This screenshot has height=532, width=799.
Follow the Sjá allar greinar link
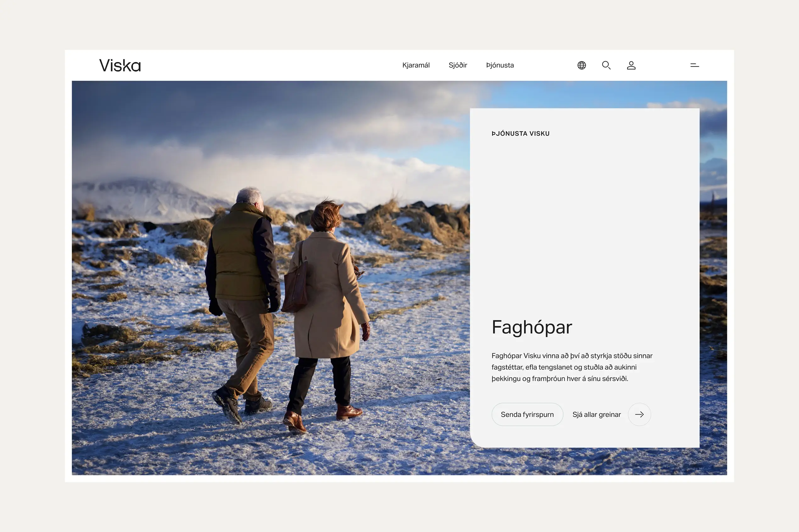pyautogui.click(x=596, y=414)
